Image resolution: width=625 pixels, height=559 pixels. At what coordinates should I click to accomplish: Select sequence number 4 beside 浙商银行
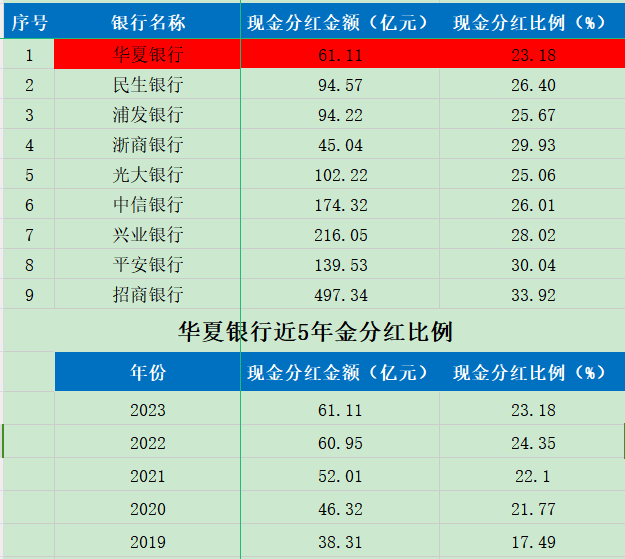pyautogui.click(x=29, y=144)
